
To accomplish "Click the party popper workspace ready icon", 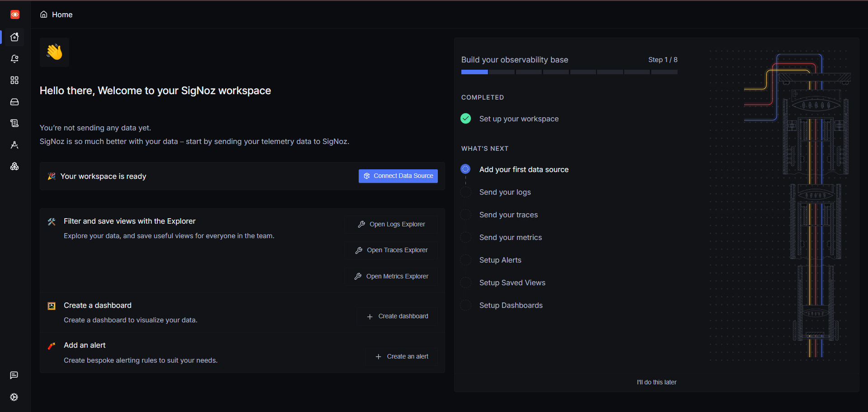I will [x=52, y=176].
